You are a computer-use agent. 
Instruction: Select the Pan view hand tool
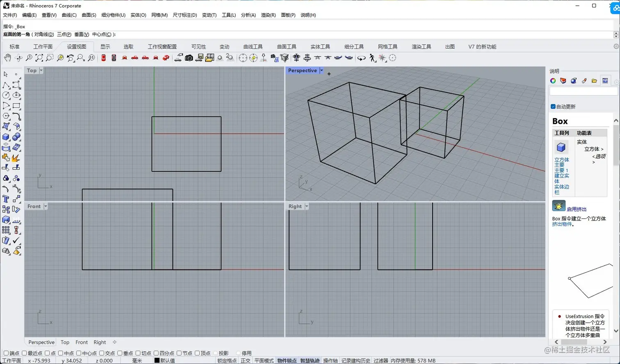pos(7,58)
